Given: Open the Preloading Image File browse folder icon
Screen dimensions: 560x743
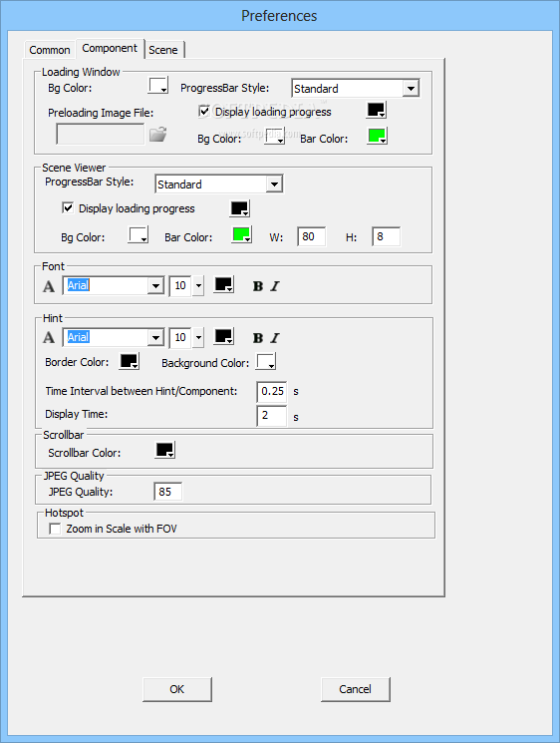Looking at the screenshot, I should click(x=157, y=135).
